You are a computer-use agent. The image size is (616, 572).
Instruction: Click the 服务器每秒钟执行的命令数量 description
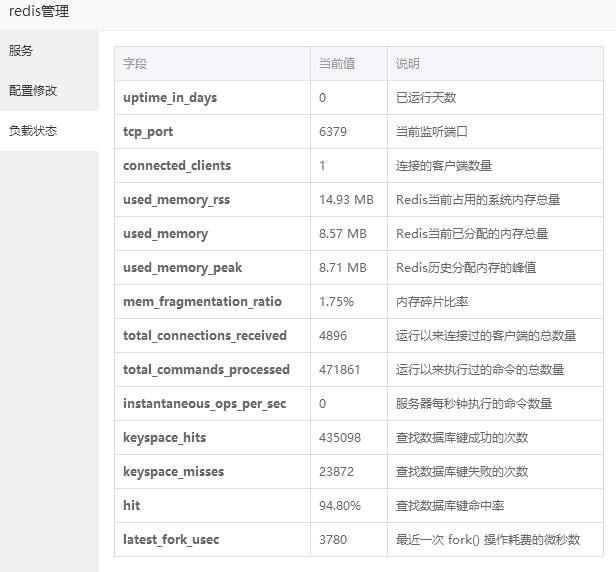[474, 403]
